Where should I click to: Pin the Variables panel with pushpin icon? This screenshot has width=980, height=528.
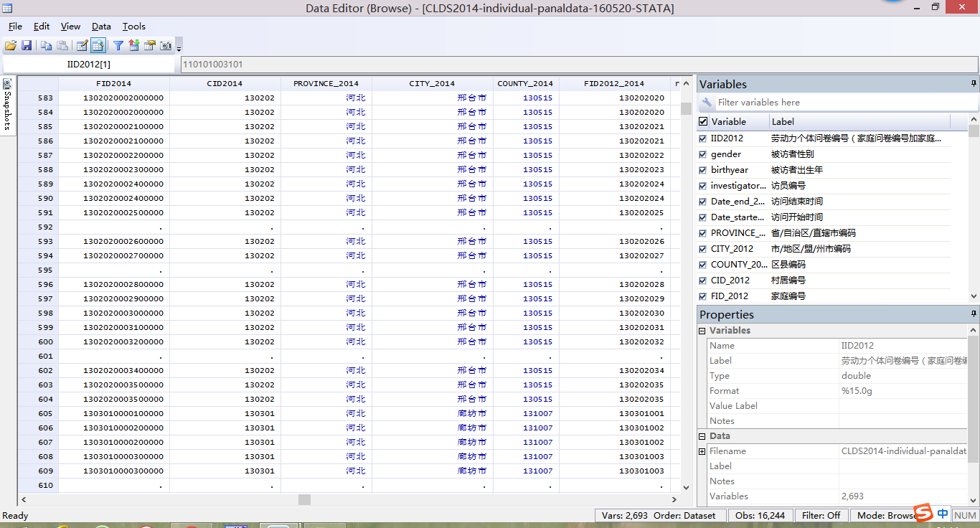point(974,84)
